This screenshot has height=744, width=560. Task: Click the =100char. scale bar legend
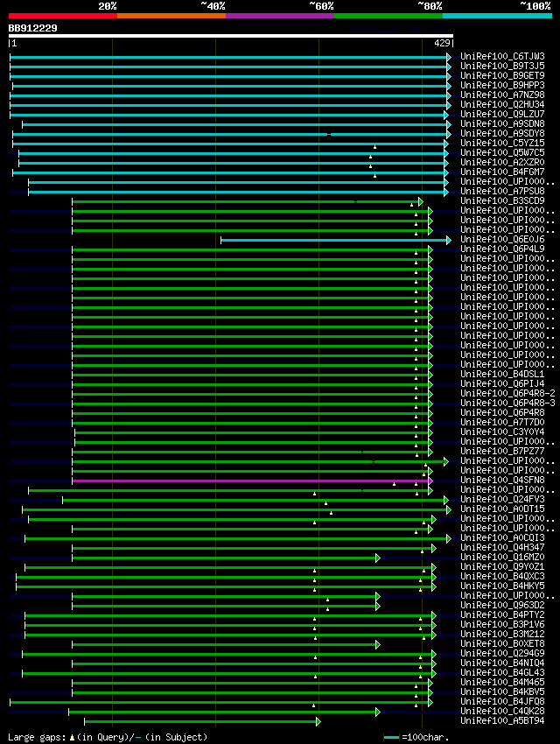coord(416,737)
